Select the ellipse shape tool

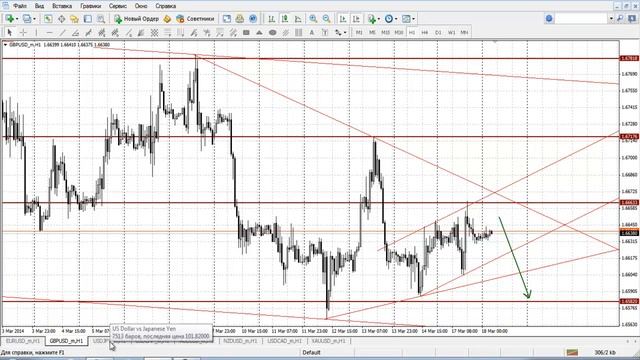pyautogui.click(x=273, y=32)
